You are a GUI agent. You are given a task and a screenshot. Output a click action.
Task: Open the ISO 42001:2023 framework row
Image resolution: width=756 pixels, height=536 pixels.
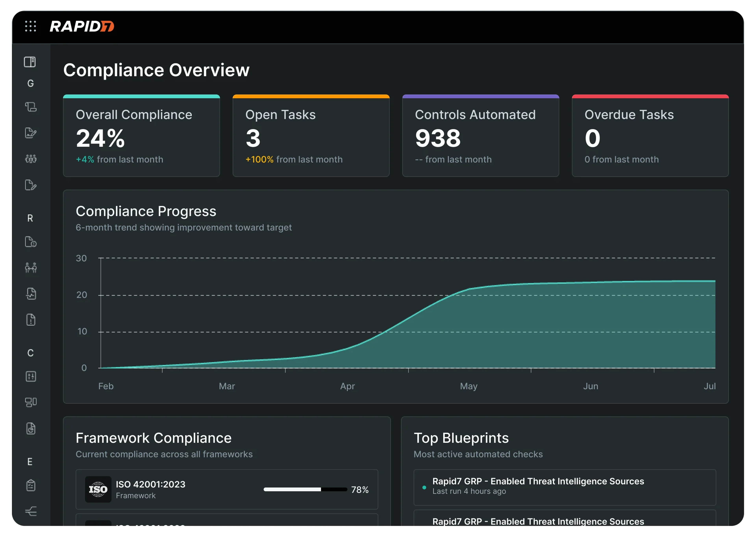[x=227, y=489]
